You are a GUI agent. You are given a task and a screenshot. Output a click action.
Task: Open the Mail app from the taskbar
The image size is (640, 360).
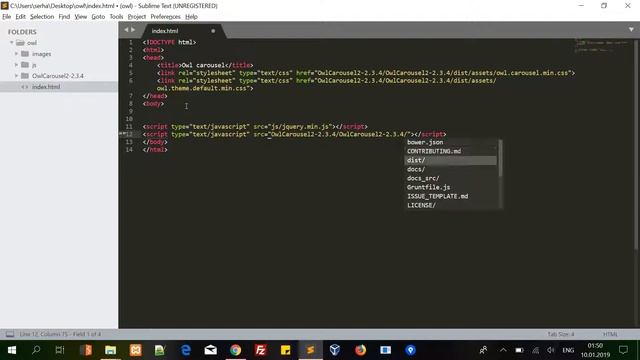pyautogui.click(x=211, y=350)
